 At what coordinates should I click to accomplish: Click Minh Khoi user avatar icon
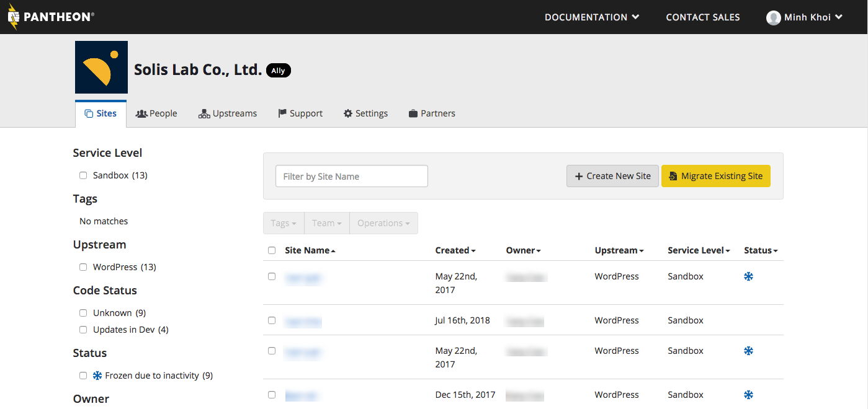pyautogui.click(x=773, y=17)
